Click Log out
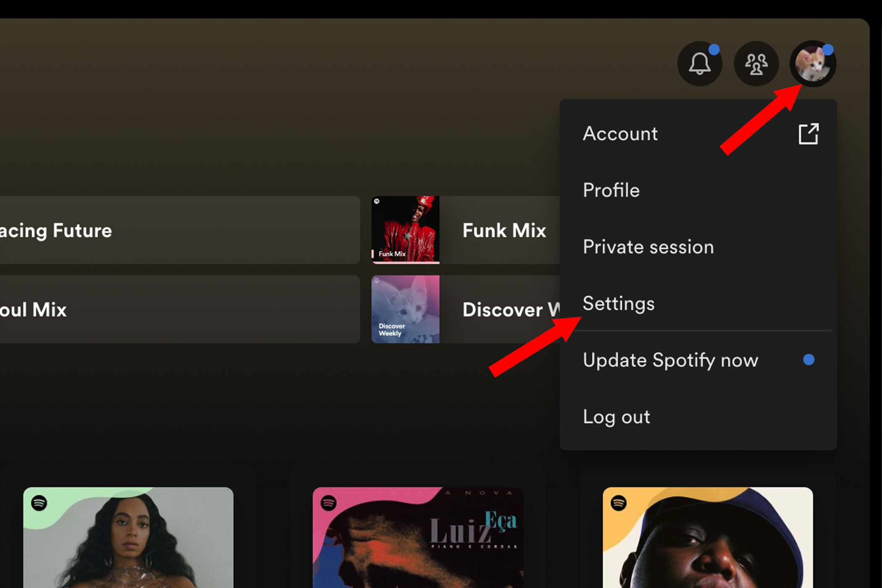 pyautogui.click(x=617, y=417)
